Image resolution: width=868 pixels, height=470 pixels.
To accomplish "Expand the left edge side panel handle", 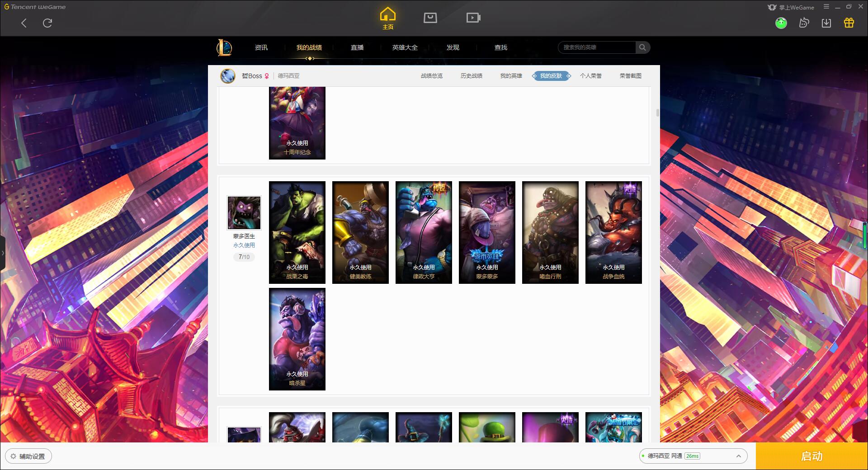I will tap(2, 253).
